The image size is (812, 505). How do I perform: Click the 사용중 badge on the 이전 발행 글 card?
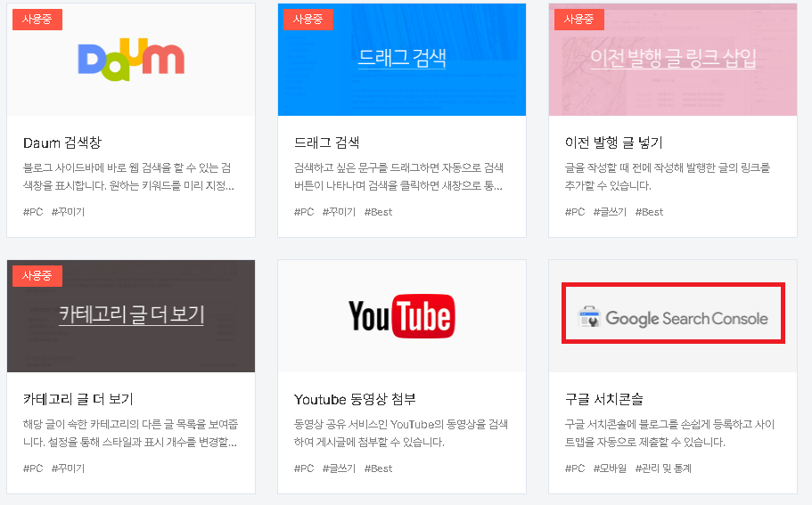click(579, 19)
